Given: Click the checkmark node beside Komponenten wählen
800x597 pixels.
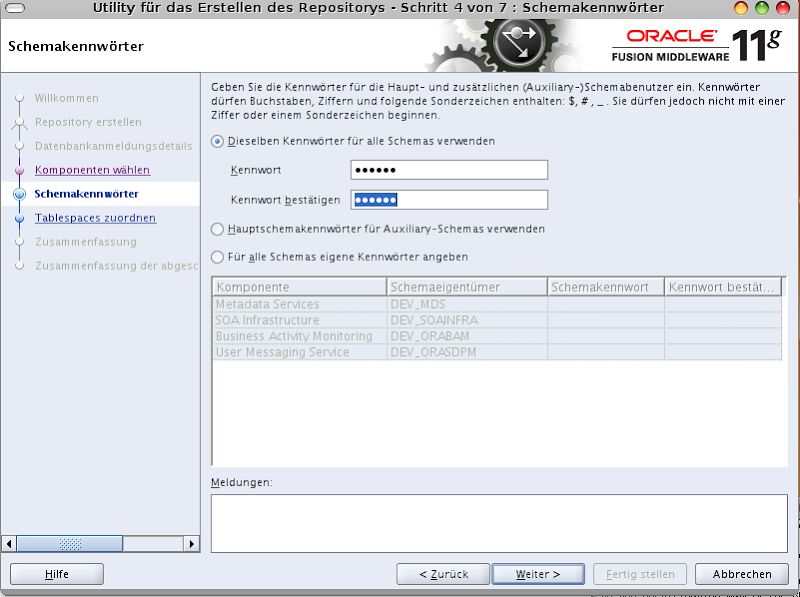Looking at the screenshot, I should click(x=20, y=170).
